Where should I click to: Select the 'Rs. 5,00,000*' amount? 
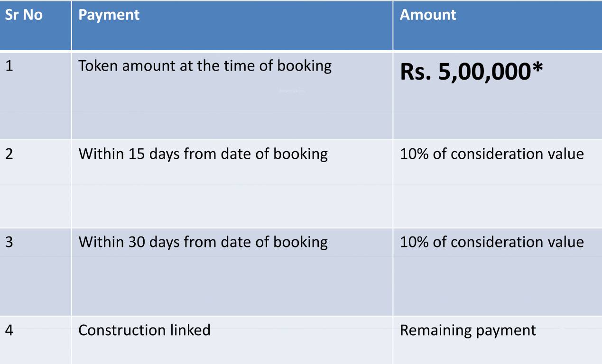tap(471, 72)
